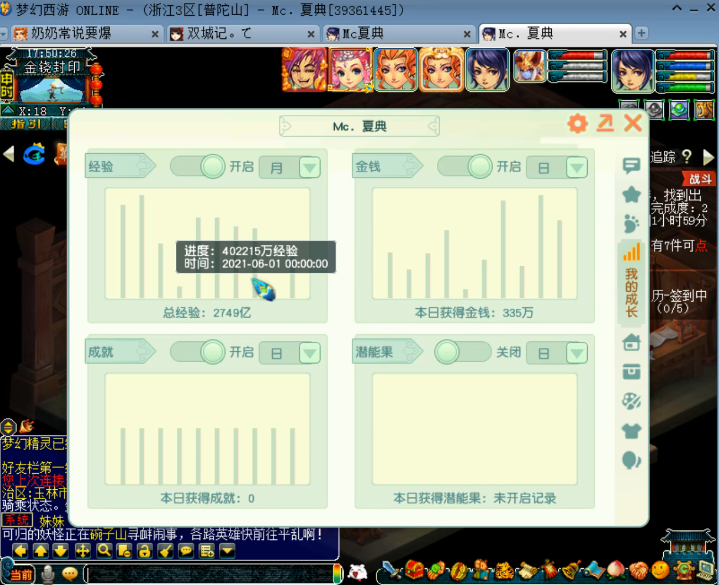Click the orange share arrow icon
The height and width of the screenshot is (585, 719).
point(605,123)
